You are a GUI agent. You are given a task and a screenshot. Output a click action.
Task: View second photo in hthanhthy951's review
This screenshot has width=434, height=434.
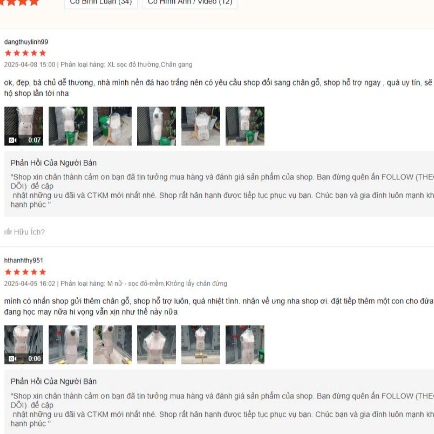(68, 344)
